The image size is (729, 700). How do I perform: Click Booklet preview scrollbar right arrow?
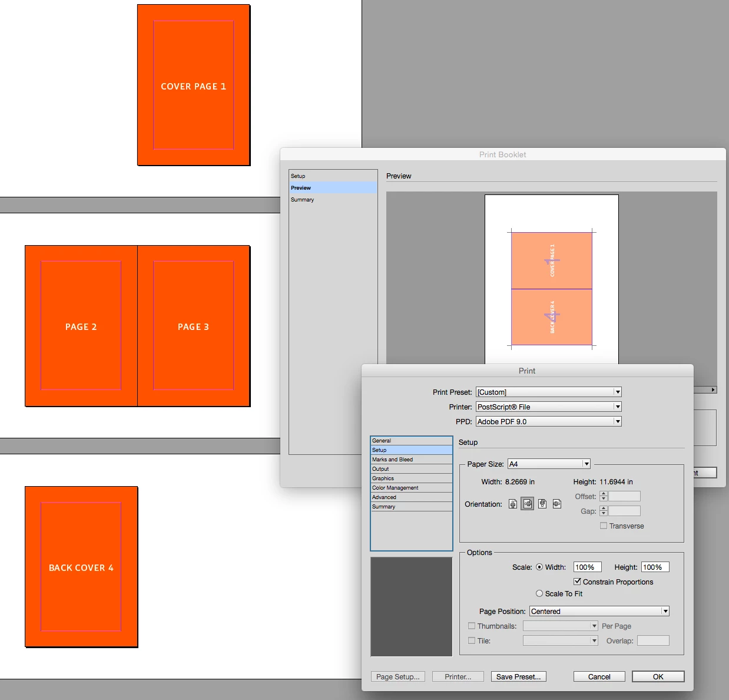713,389
